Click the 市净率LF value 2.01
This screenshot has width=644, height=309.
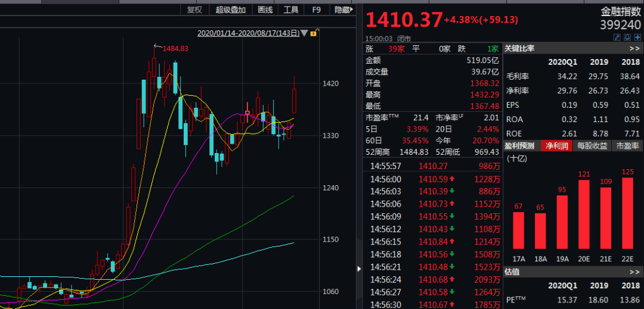491,118
